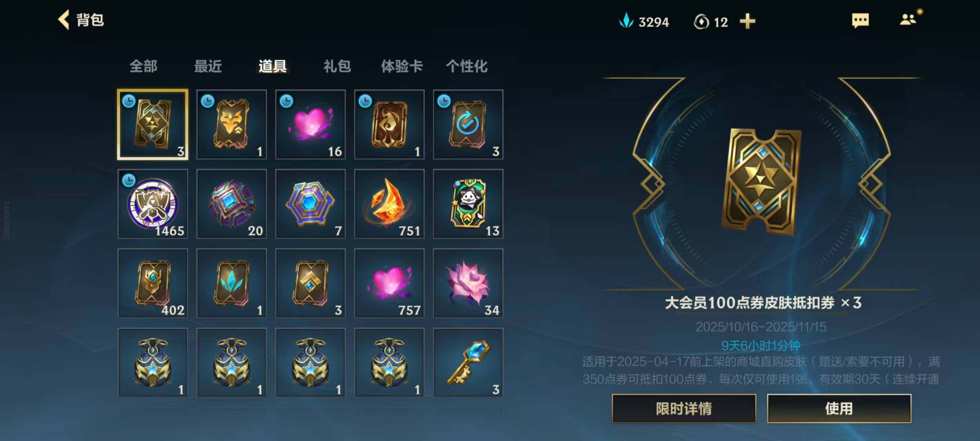Select the pink heart item with 16

point(310,124)
